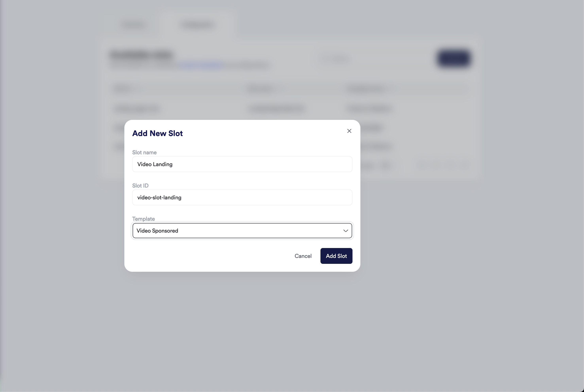The height and width of the screenshot is (392, 584).
Task: Click the Cancel button
Action: 303,256
